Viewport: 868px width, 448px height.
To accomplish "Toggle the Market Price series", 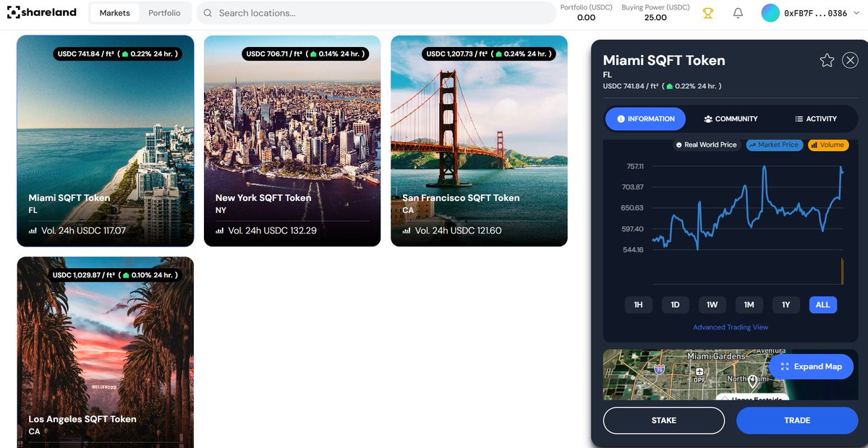I will point(774,145).
